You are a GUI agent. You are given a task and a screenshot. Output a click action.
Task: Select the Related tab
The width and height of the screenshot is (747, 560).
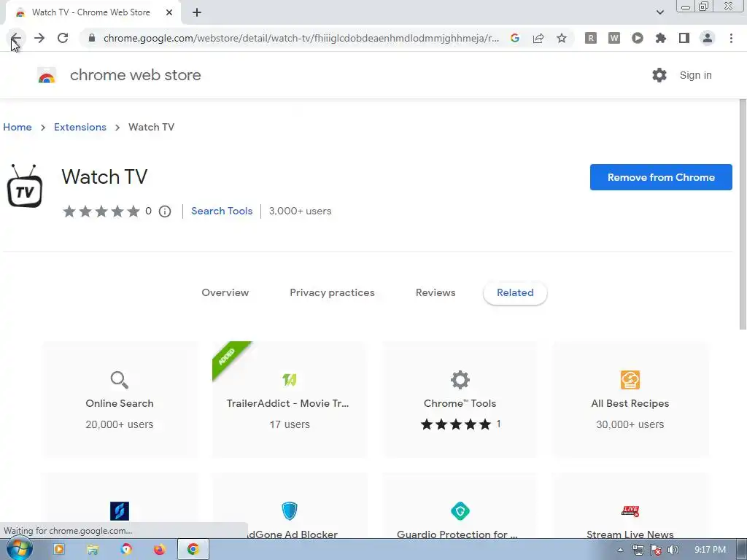click(x=515, y=293)
